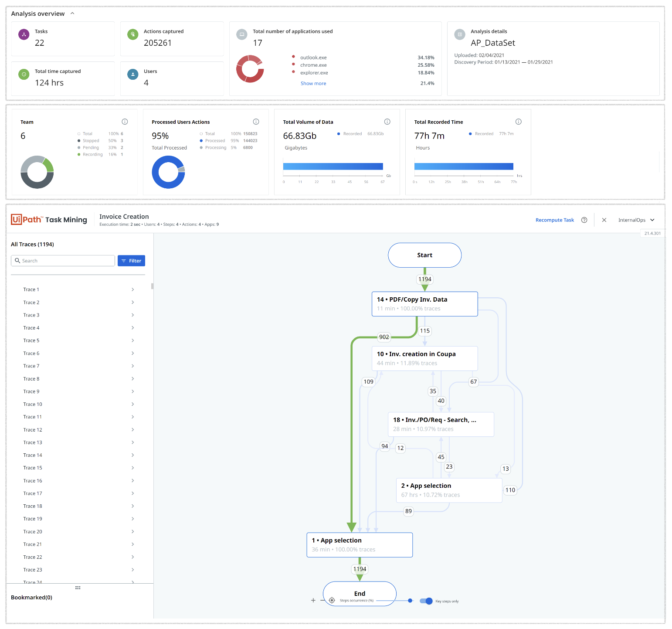Close the Invoice Creation task view

click(604, 220)
